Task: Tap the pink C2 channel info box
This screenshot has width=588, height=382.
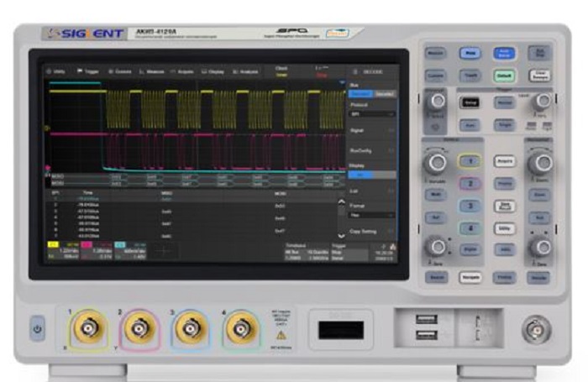Action: point(97,251)
